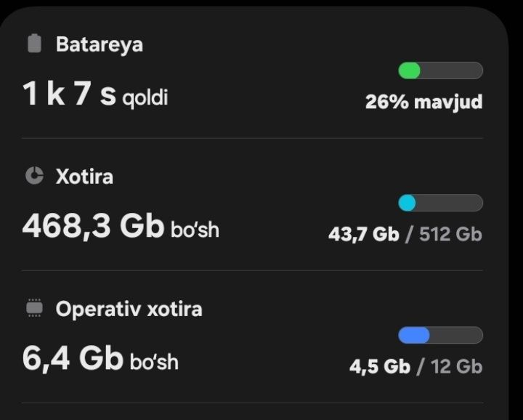Open the Batareya section title

pyautogui.click(x=99, y=44)
